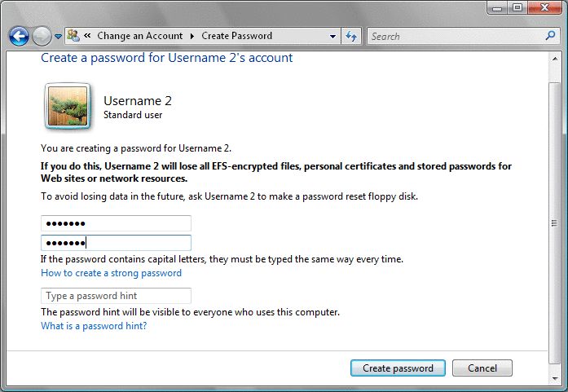Click the Type a password hint field

coord(116,296)
